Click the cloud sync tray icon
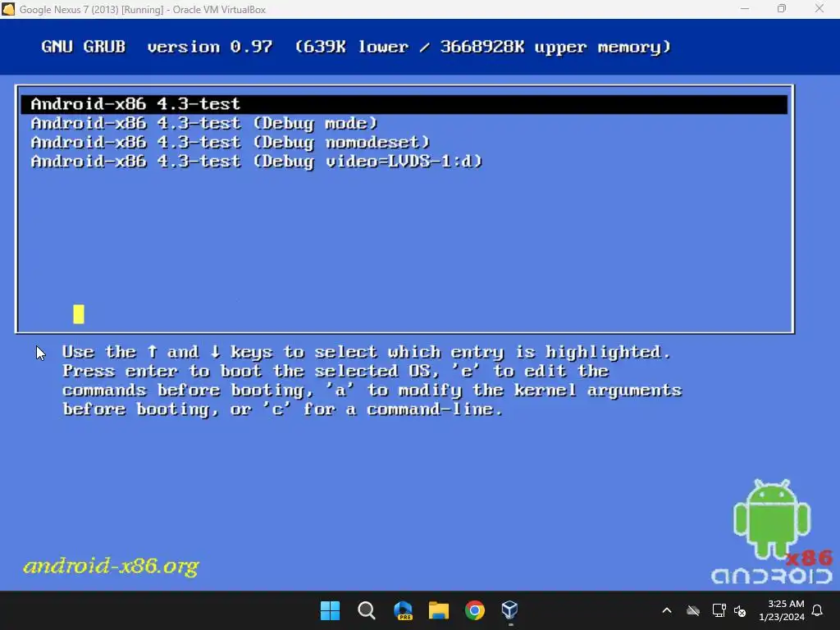840x630 pixels. click(x=693, y=610)
